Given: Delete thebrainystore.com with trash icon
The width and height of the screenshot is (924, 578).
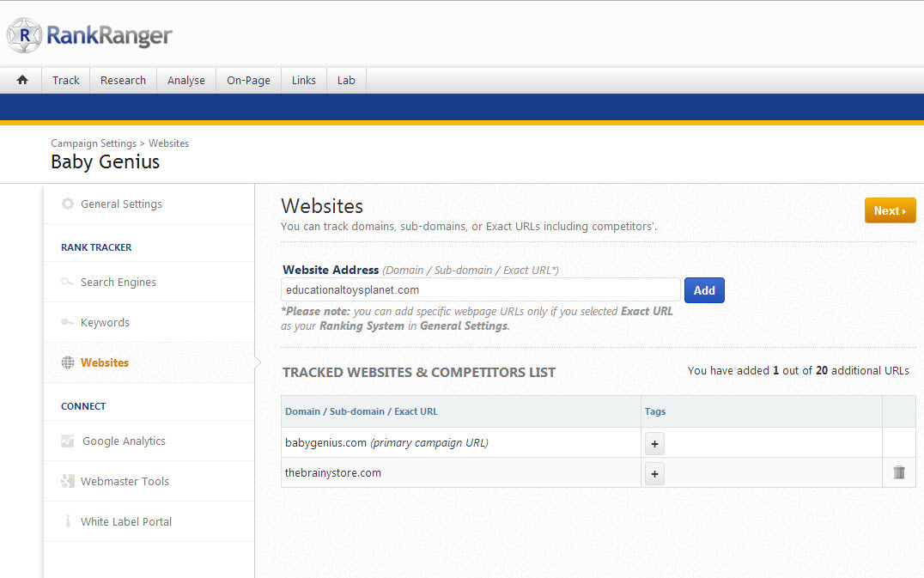Looking at the screenshot, I should tap(898, 472).
